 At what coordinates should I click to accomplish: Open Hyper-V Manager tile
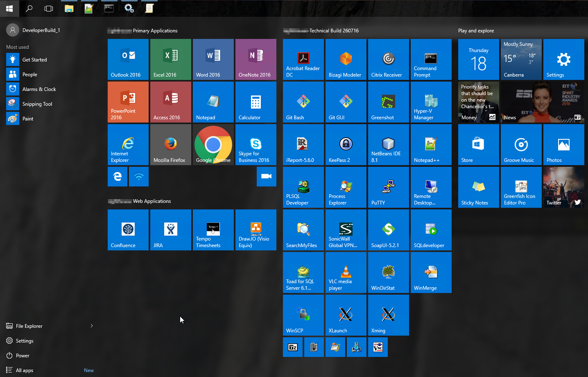click(x=431, y=102)
